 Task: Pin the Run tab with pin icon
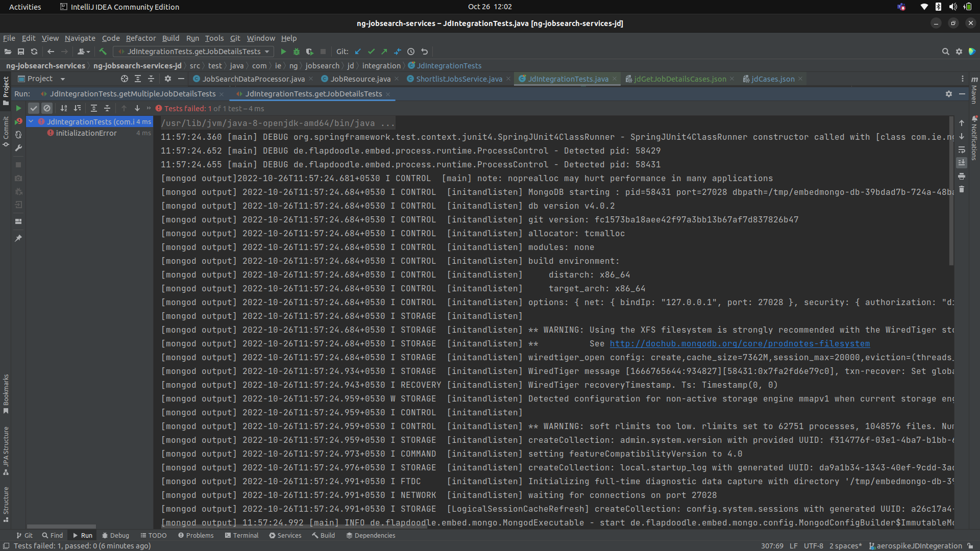pyautogui.click(x=18, y=238)
